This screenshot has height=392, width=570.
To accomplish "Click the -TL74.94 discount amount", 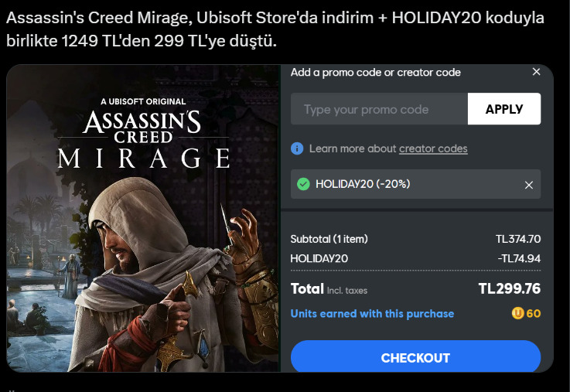I will [x=519, y=258].
